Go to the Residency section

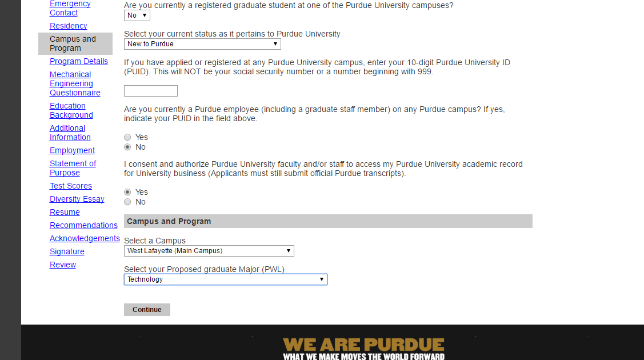pos(69,26)
